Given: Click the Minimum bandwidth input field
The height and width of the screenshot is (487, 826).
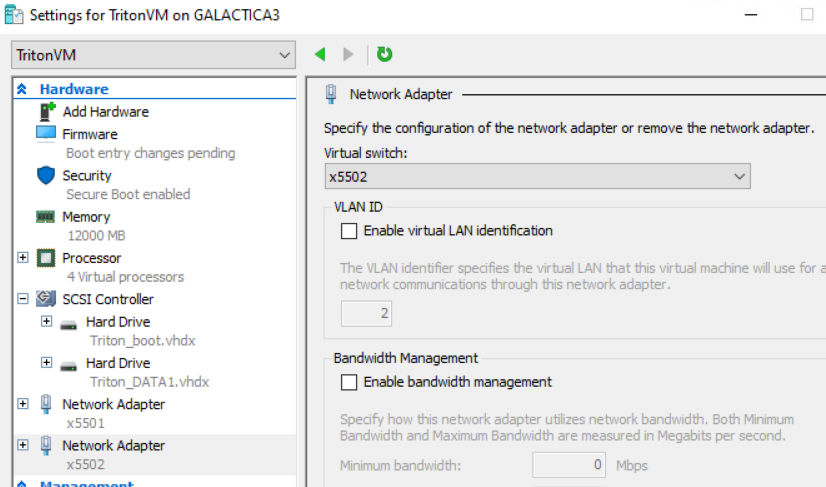Looking at the screenshot, I should (570, 465).
